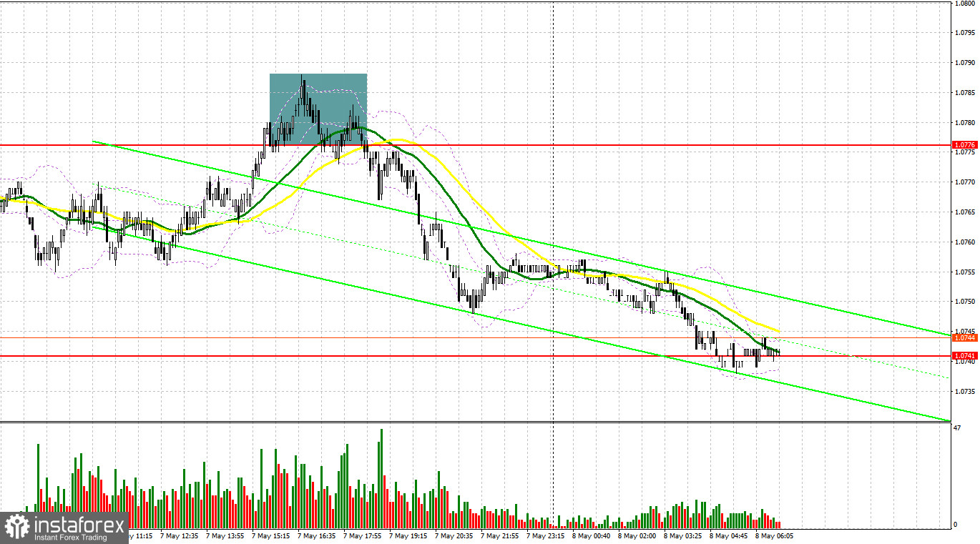The height and width of the screenshot is (544, 980).
Task: Click the 1.0790 price axis value
Action: pos(965,63)
